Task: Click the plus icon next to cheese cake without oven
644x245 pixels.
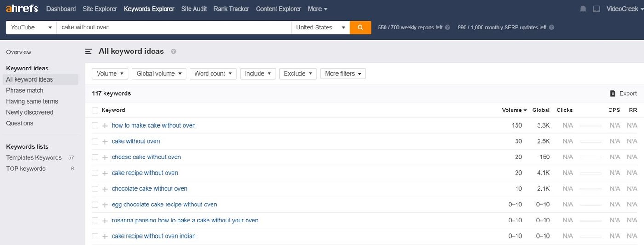Action: click(105, 157)
